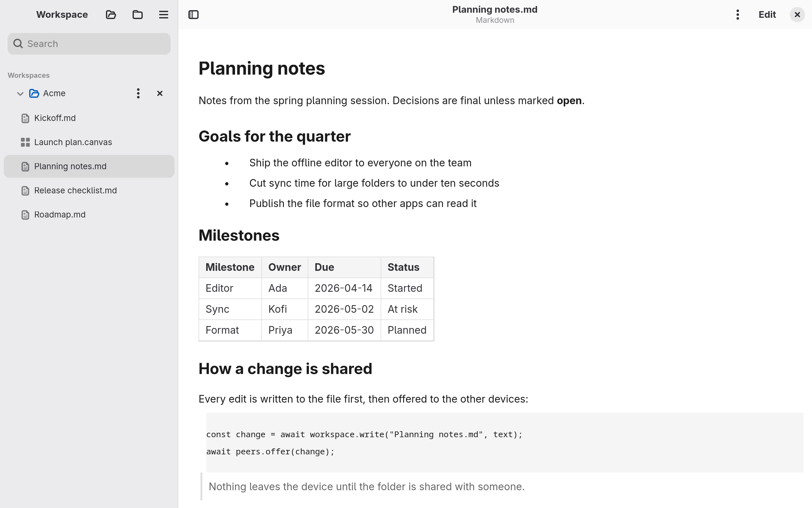This screenshot has height=508, width=812.
Task: Click the Status column header
Action: pyautogui.click(x=407, y=267)
